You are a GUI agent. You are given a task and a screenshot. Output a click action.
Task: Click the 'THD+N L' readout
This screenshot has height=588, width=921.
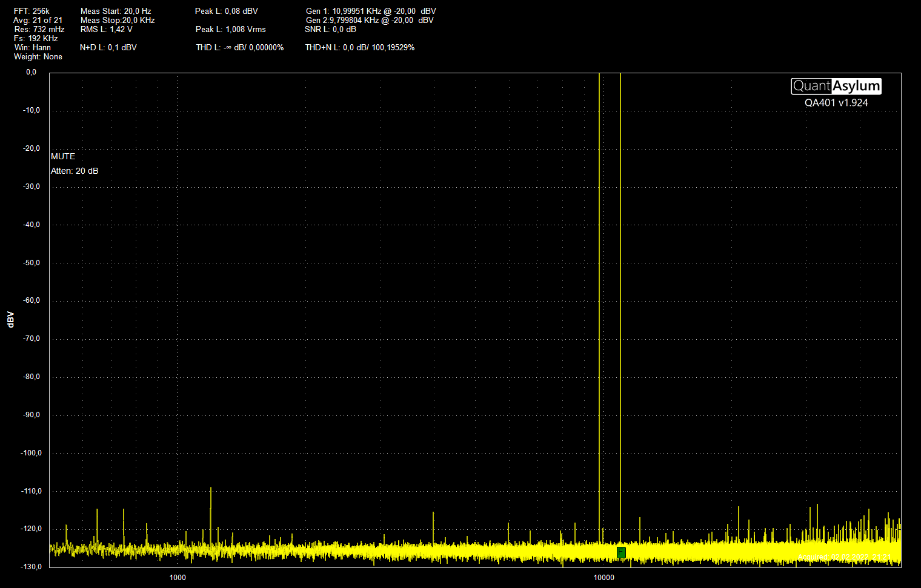[x=360, y=47]
